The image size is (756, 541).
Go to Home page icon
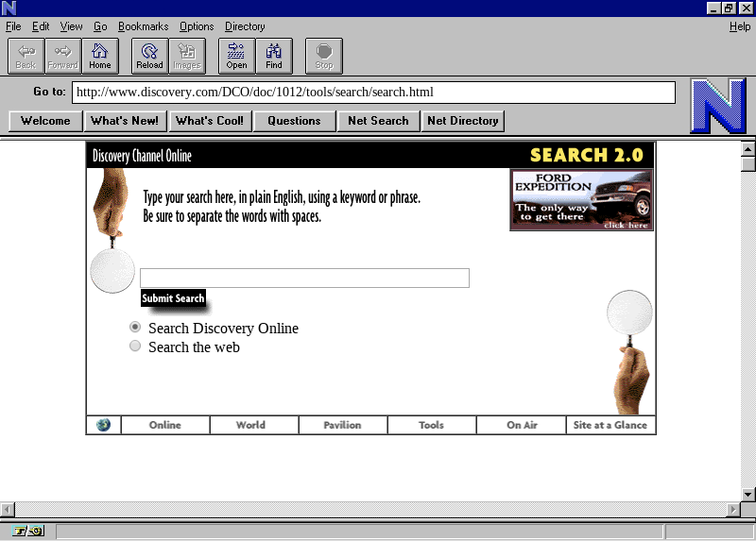pos(99,56)
